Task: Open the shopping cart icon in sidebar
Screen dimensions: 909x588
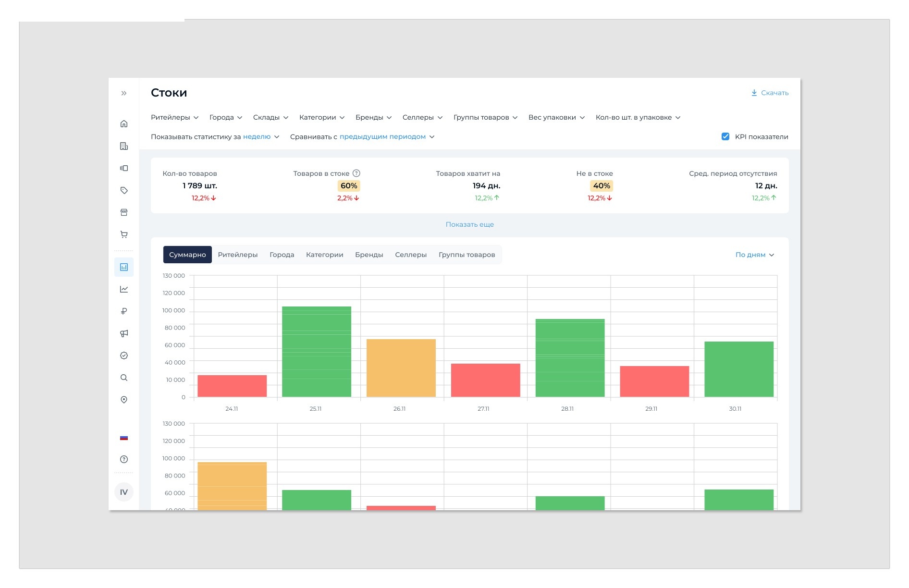Action: (124, 234)
